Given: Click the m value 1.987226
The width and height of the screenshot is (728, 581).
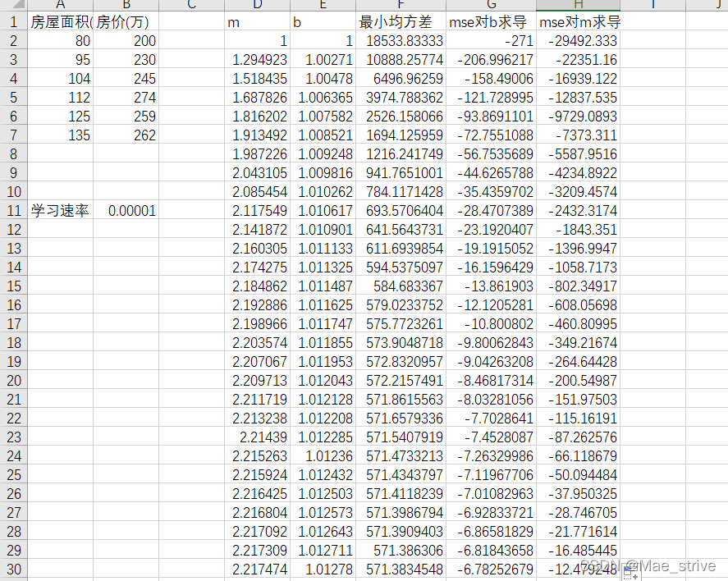Looking at the screenshot, I should [258, 154].
